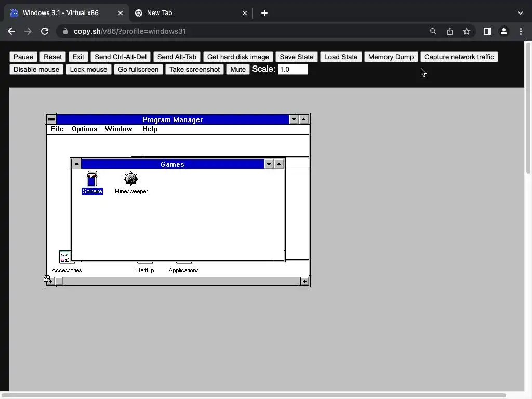Viewport: 532px width, 399px height.
Task: Open the Chrome profile menu
Action: [504, 31]
